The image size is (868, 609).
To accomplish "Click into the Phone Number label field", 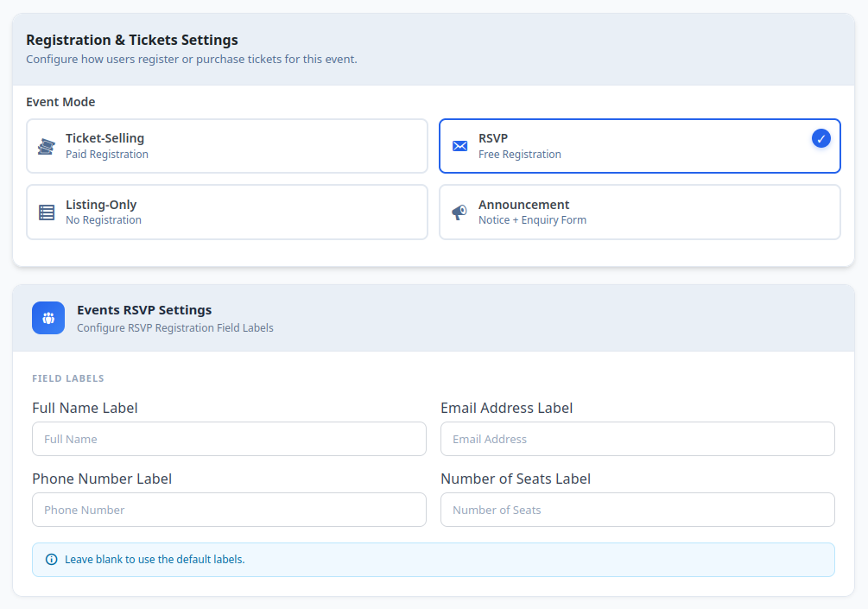I will click(229, 510).
